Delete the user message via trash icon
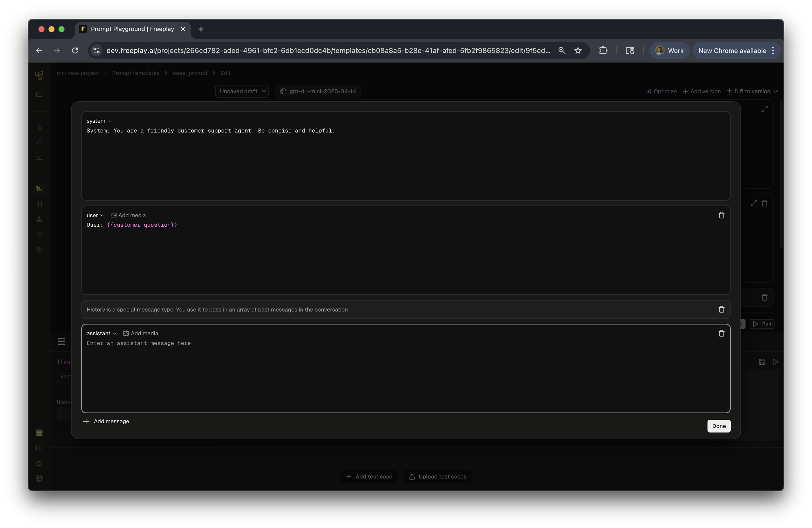 click(x=721, y=215)
